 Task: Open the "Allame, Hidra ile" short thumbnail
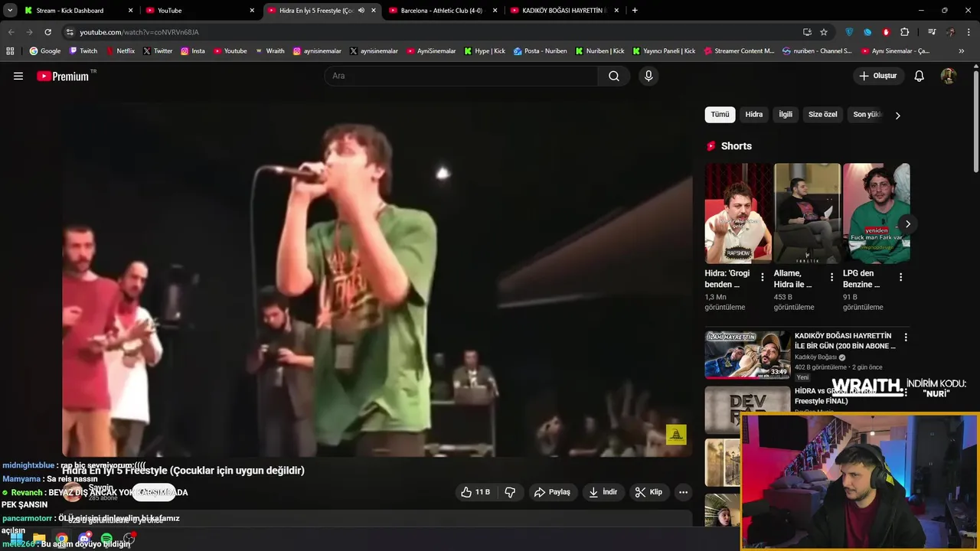coord(807,214)
